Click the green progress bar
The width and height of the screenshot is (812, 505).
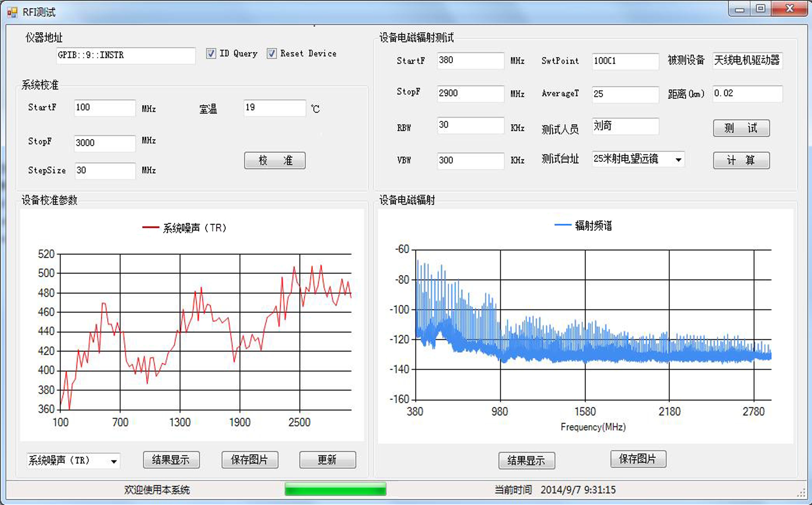[335, 489]
